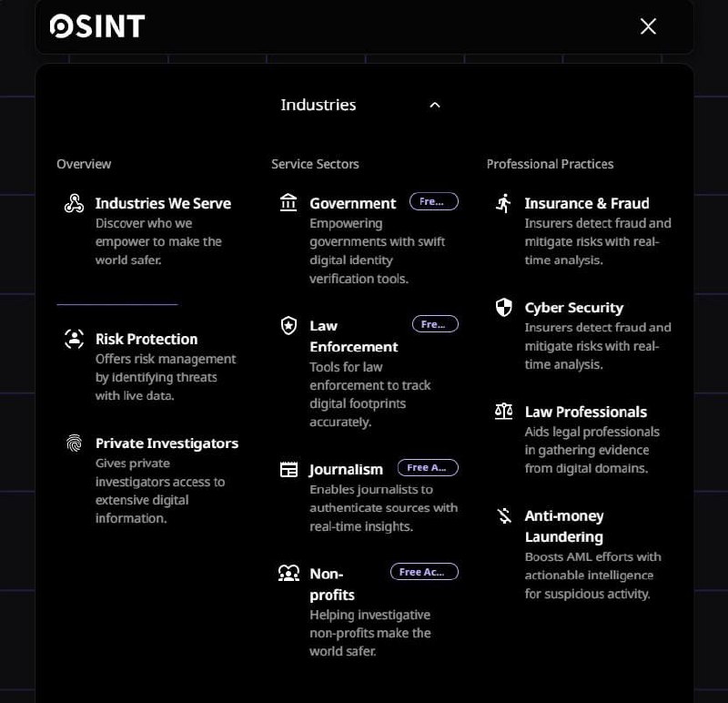The width and height of the screenshot is (728, 703).
Task: Collapse the Industries menu chevron
Action: click(x=435, y=105)
